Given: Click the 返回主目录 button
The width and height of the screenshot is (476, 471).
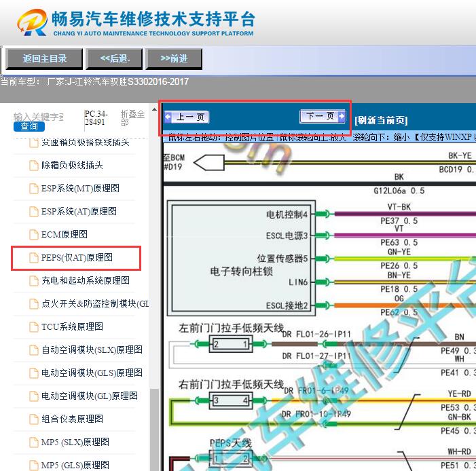Looking at the screenshot, I should (44, 58).
